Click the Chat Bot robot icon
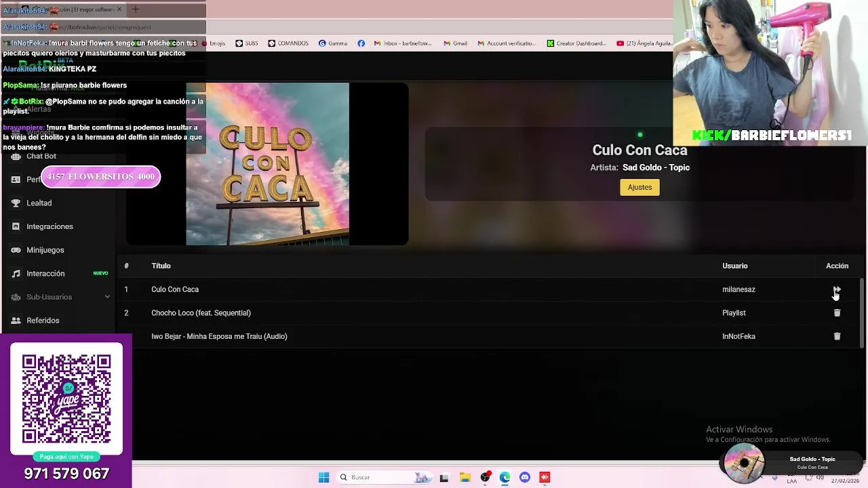The image size is (868, 488). [16, 157]
